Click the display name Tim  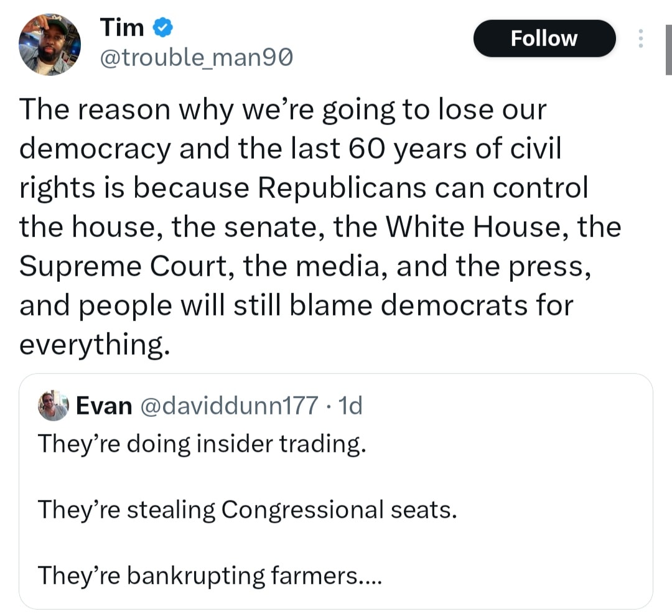[x=123, y=27]
